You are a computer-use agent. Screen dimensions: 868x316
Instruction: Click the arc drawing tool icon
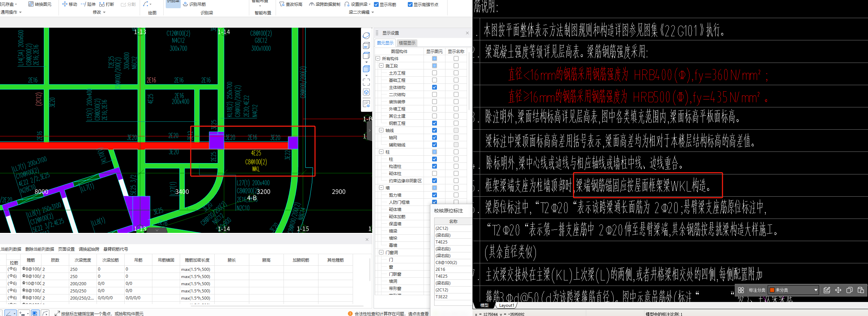(146, 4)
